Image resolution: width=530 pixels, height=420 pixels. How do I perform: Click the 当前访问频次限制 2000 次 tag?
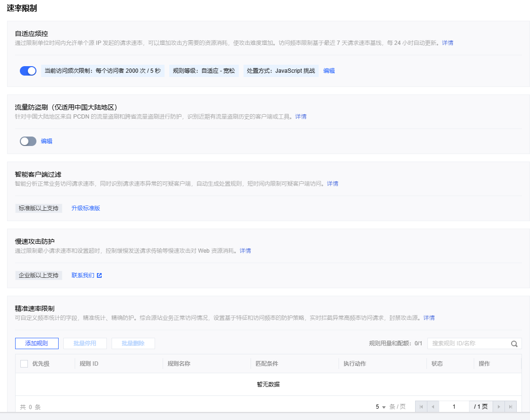point(103,70)
